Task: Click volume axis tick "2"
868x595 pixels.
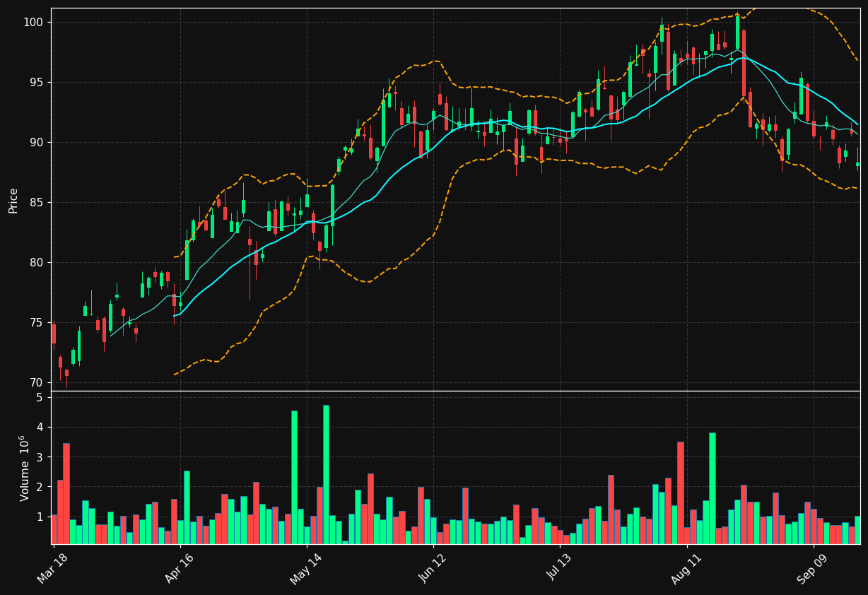Action: (x=39, y=488)
